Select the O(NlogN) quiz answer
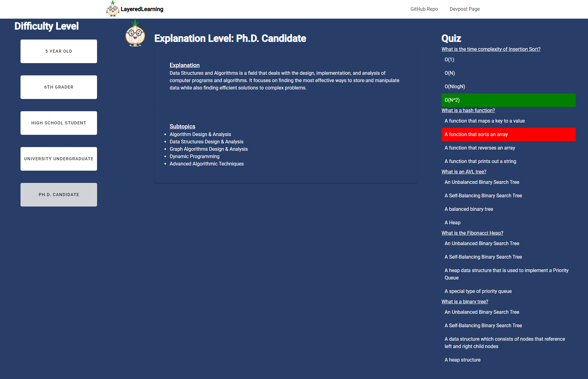Screen dimensions: 588x379 click(x=454, y=87)
